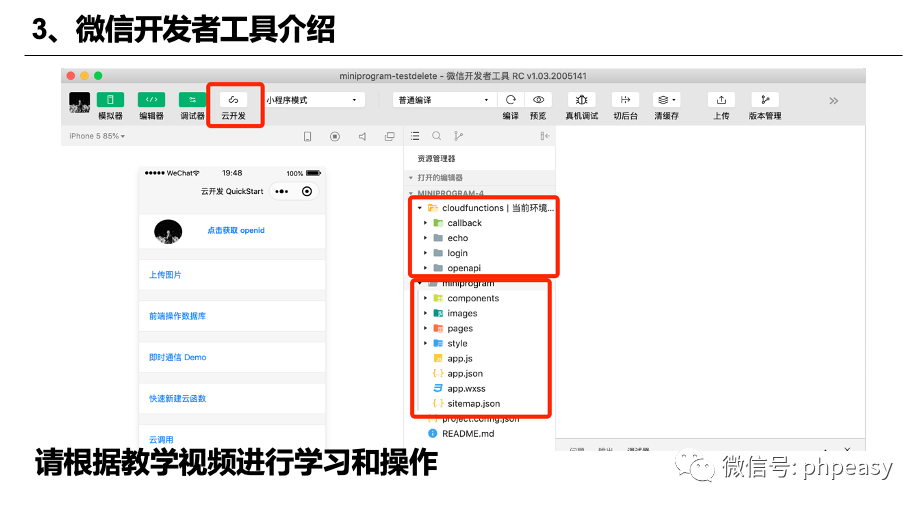Screen dimensions: 922x509
Task: Click the simulator record circle icon
Action: (x=335, y=136)
